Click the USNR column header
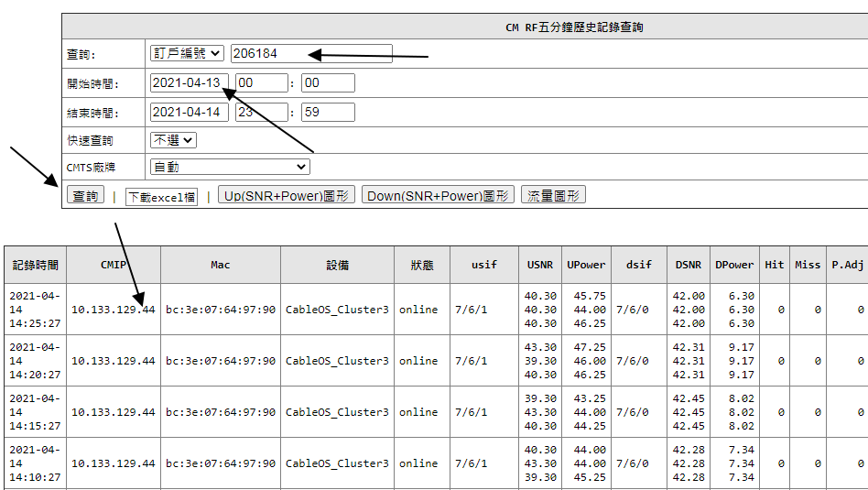Image resolution: width=868 pixels, height=490 pixels. 539,265
